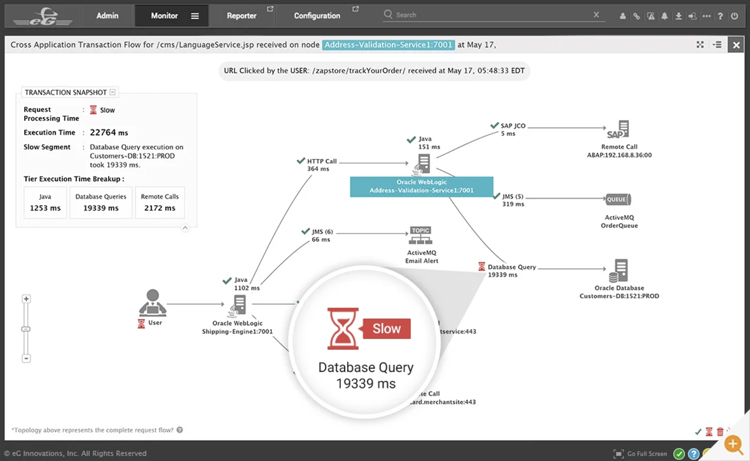Click the Java 1253 ms tier box
Screen dimensions: 750x461
[x=45, y=202]
